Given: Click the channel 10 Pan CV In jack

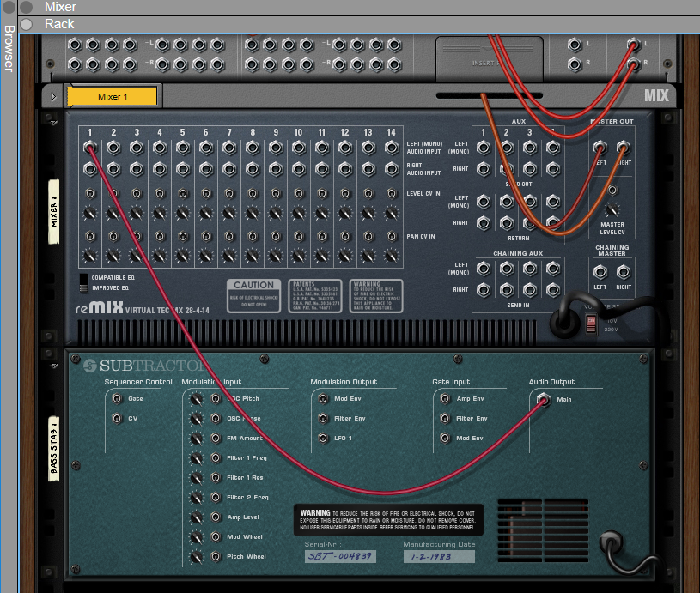Looking at the screenshot, I should coord(299,236).
